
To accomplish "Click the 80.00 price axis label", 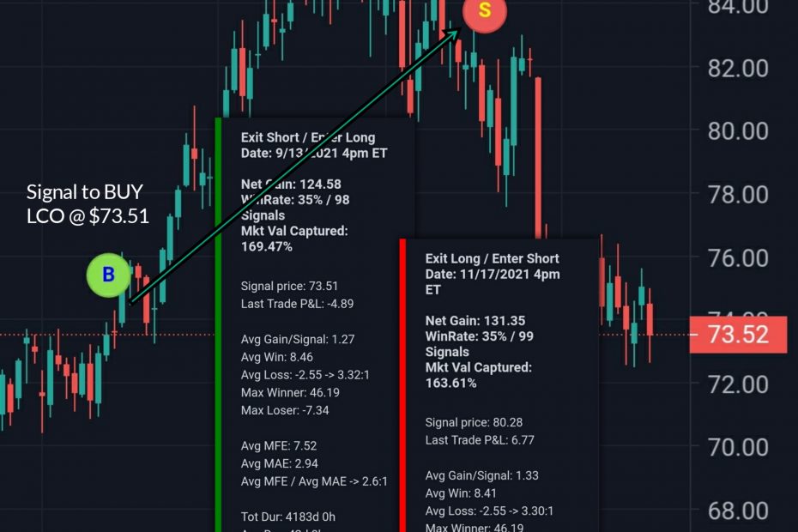I will [737, 131].
